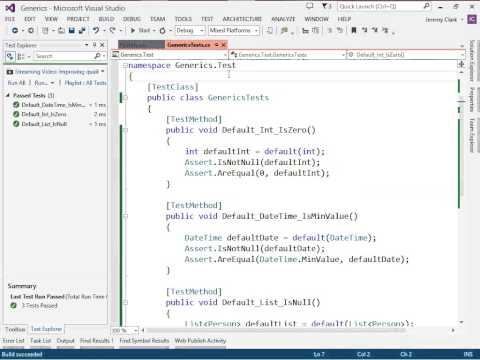Click the Navigate Backward toolbar icon
480x360 pixels.
[x=15, y=30]
